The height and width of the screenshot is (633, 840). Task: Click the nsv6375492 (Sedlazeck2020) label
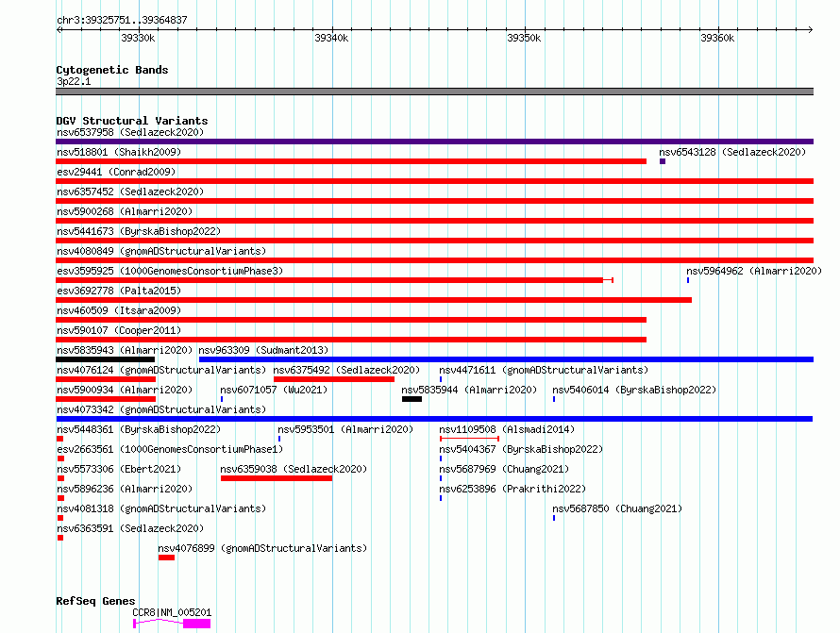pyautogui.click(x=346, y=370)
